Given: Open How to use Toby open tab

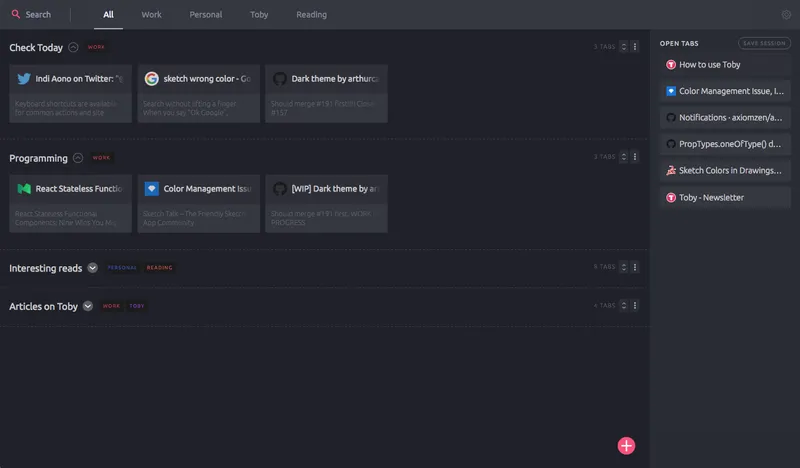Looking at the screenshot, I should (x=725, y=65).
